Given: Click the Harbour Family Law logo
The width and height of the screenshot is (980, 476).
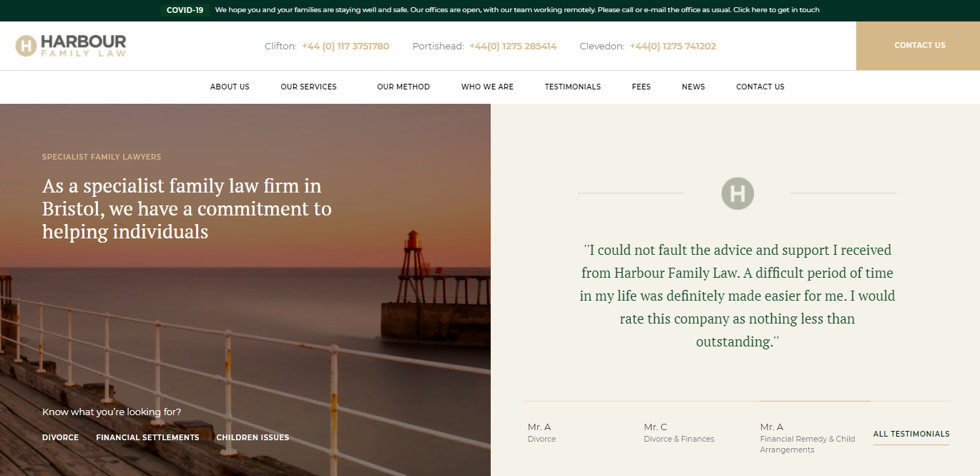Looking at the screenshot, I should [x=71, y=46].
